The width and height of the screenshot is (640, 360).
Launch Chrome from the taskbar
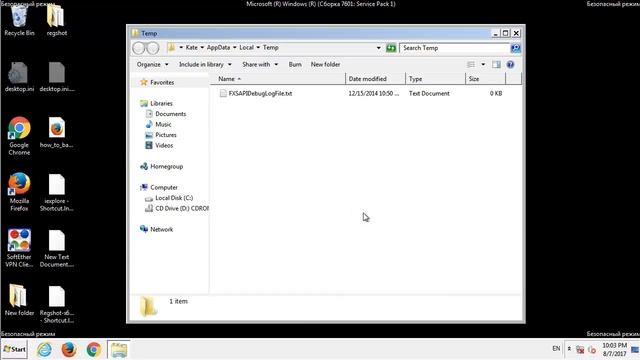coord(93,350)
